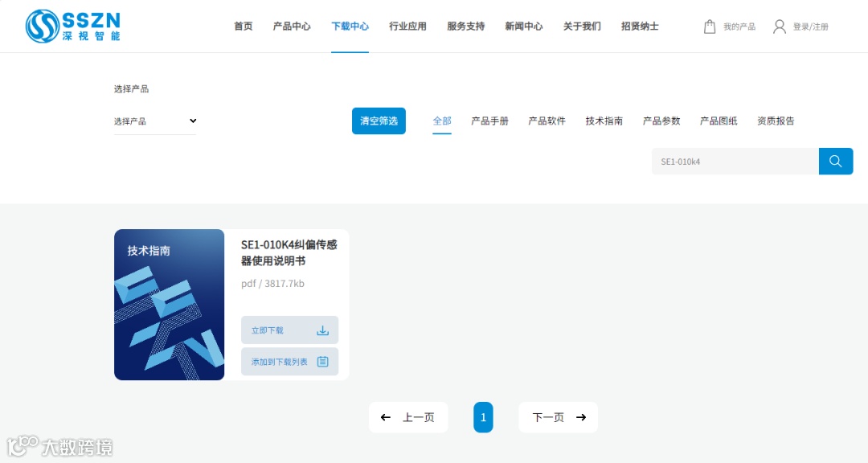This screenshot has width=868, height=463.
Task: Click the pdf / 3817.7kb file info
Action: pos(273,284)
